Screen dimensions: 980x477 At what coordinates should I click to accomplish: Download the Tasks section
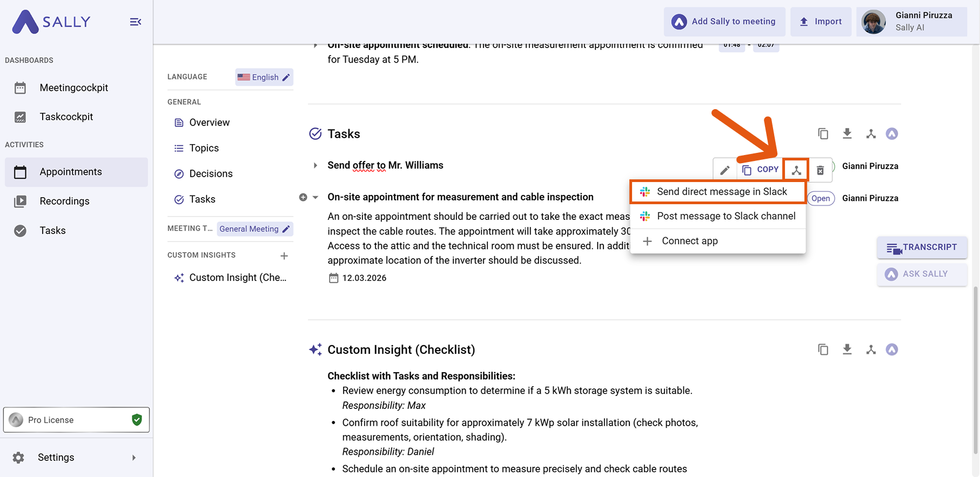point(847,133)
